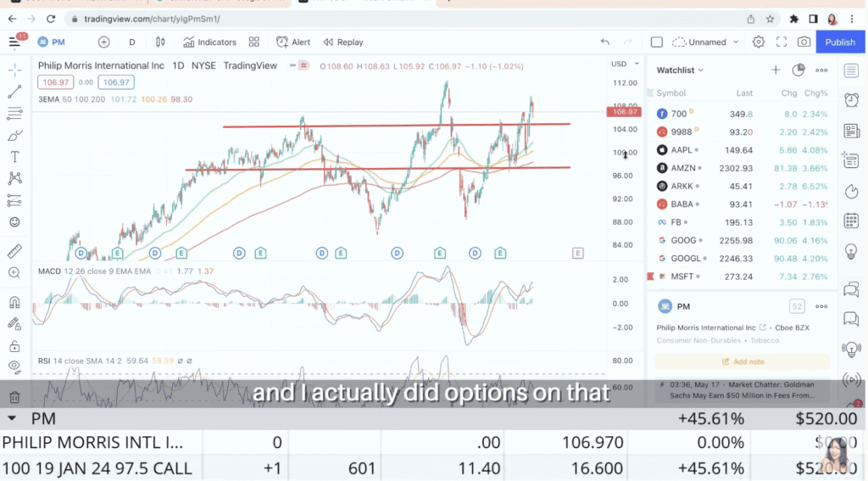The width and height of the screenshot is (868, 481).
Task: Enter fullscreen mode
Action: pyautogui.click(x=781, y=42)
